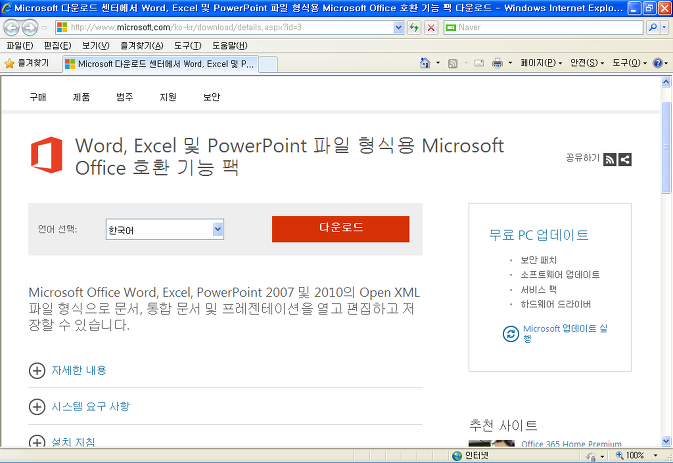The image size is (673, 463).
Task: Click the red 다운로드 button
Action: (x=340, y=229)
